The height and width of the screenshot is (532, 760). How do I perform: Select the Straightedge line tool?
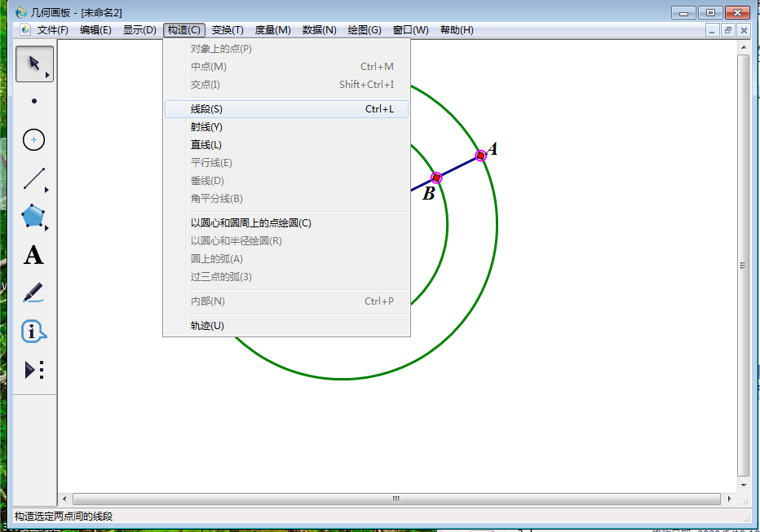click(34, 178)
